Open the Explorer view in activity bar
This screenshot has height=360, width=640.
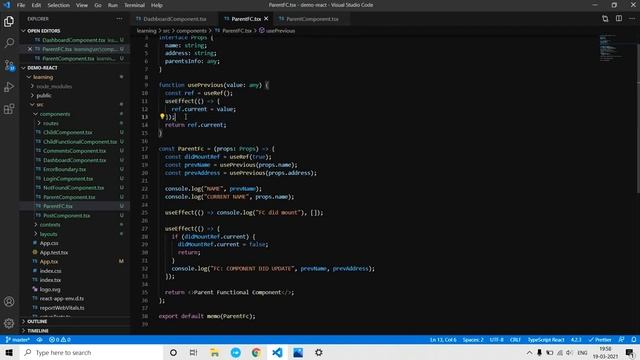(9, 21)
